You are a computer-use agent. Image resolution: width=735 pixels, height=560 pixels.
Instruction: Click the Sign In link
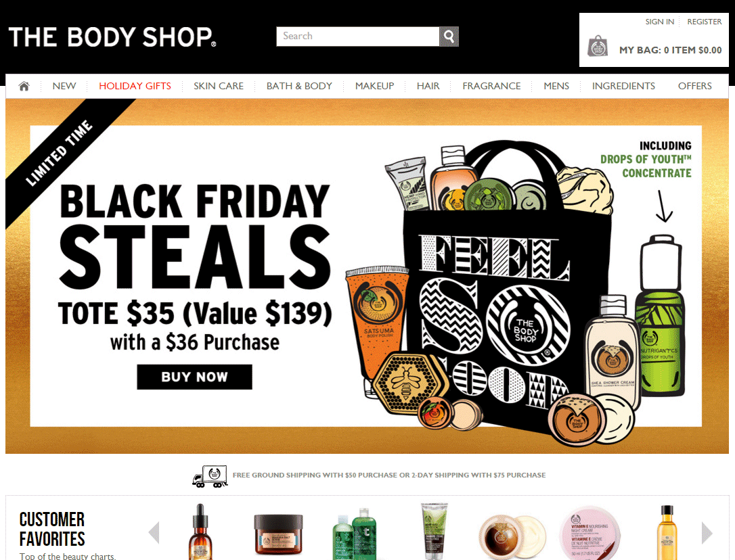point(659,22)
